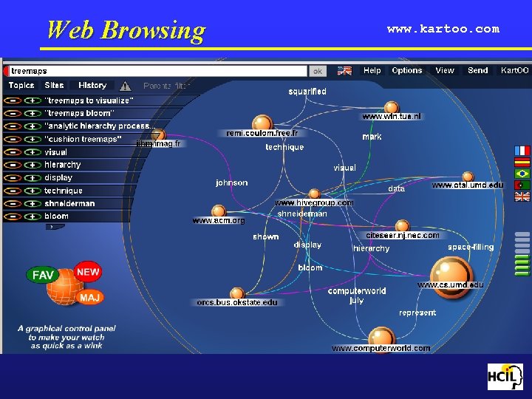Click the green FAV button
The height and width of the screenshot is (399, 532).
point(43,275)
